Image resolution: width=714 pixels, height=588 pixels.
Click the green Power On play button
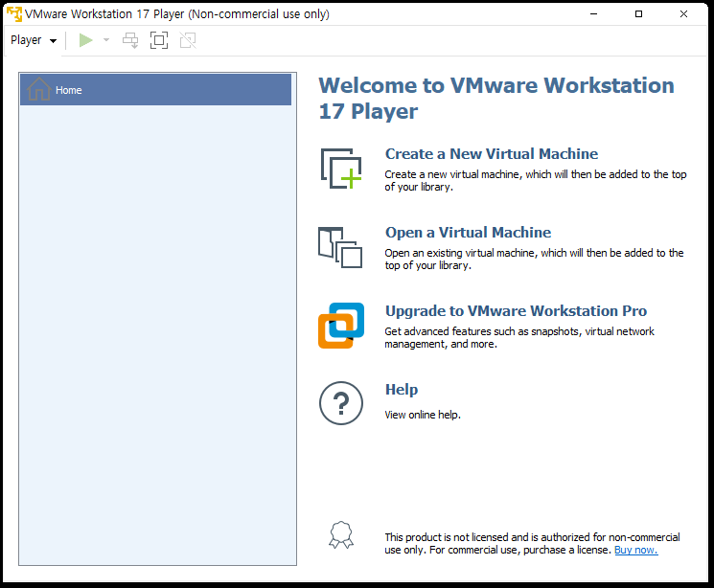coord(85,40)
